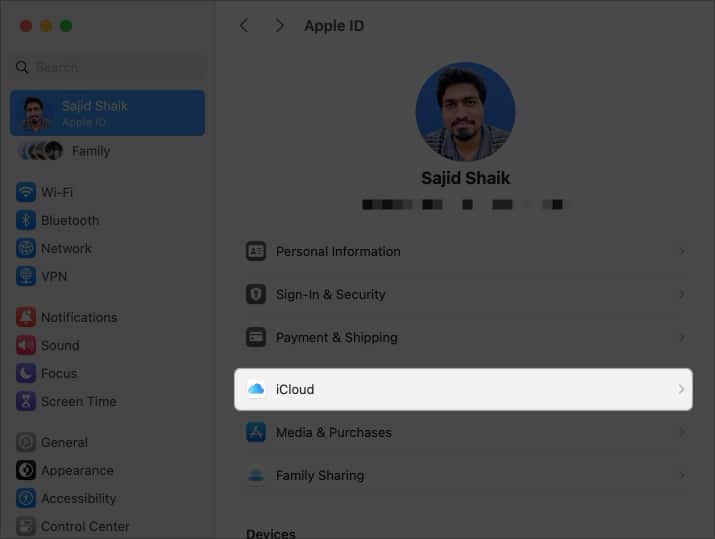Click the Payment & Shipping card icon
Viewport: 715px width, 539px height.
coord(256,337)
